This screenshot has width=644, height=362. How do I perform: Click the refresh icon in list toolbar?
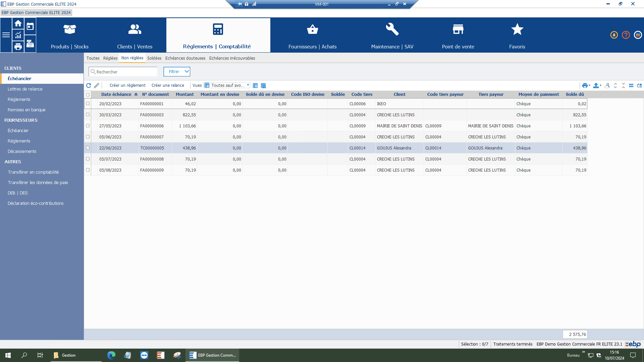(x=89, y=85)
